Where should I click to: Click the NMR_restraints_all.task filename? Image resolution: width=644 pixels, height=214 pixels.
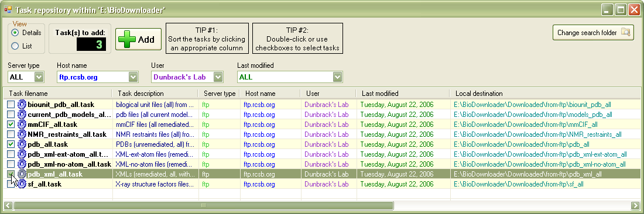click(x=67, y=134)
